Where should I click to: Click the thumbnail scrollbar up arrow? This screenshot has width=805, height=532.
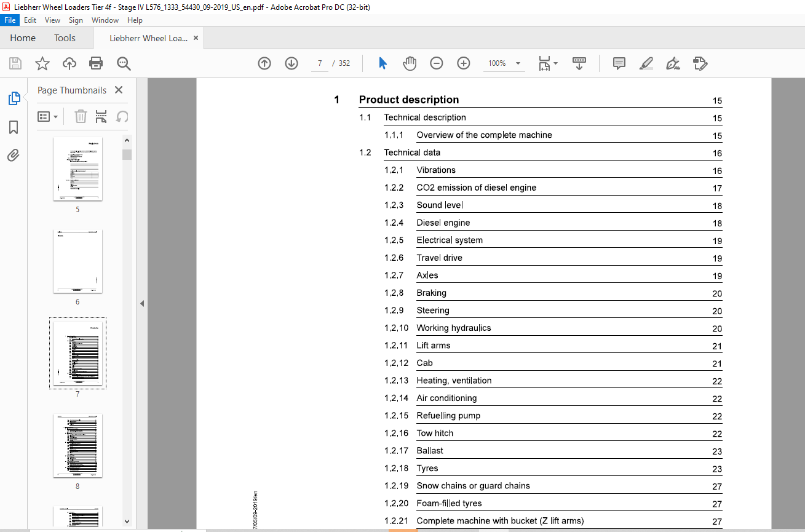127,140
